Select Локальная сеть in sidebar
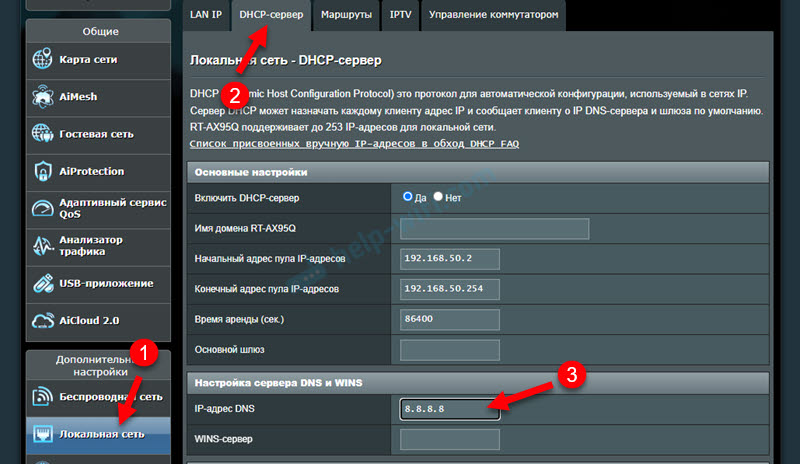800x464 pixels. [x=100, y=434]
